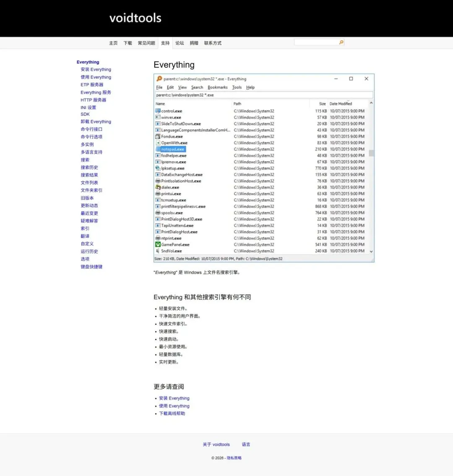Open the 旧版本 sidebar link
This screenshot has width=453, height=476.
(x=87, y=198)
